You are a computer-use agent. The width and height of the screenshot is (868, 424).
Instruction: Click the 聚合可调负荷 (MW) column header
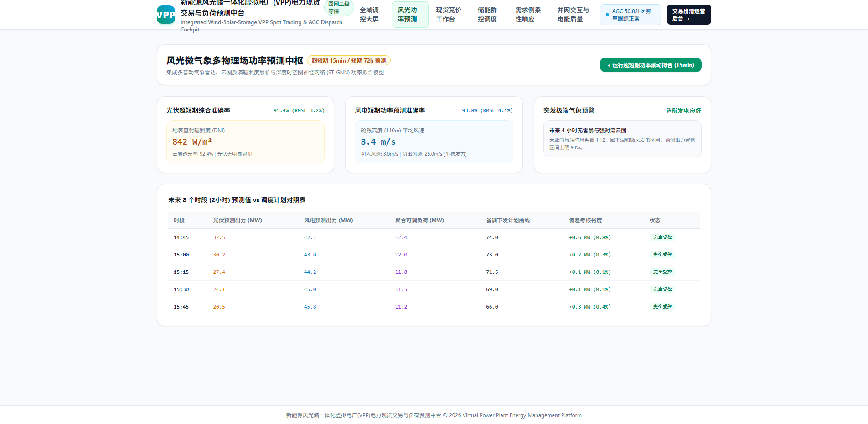tap(419, 220)
